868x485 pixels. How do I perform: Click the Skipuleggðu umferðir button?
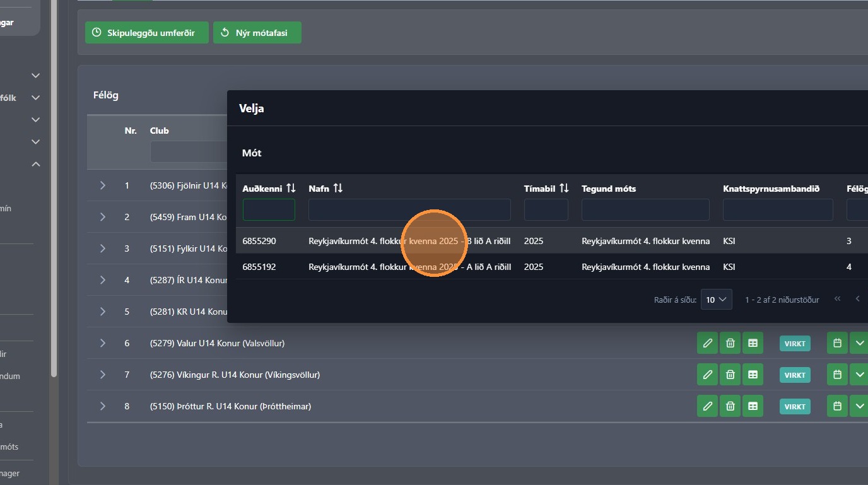pos(147,33)
